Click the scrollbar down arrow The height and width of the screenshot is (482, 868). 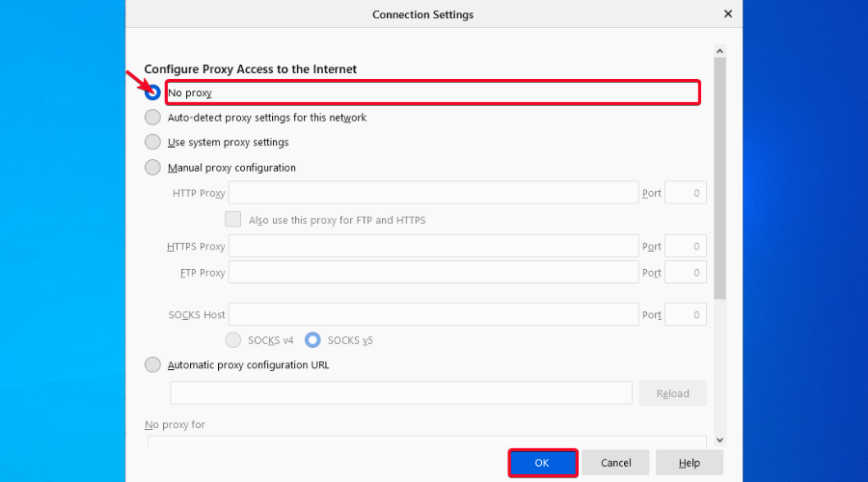coord(719,440)
